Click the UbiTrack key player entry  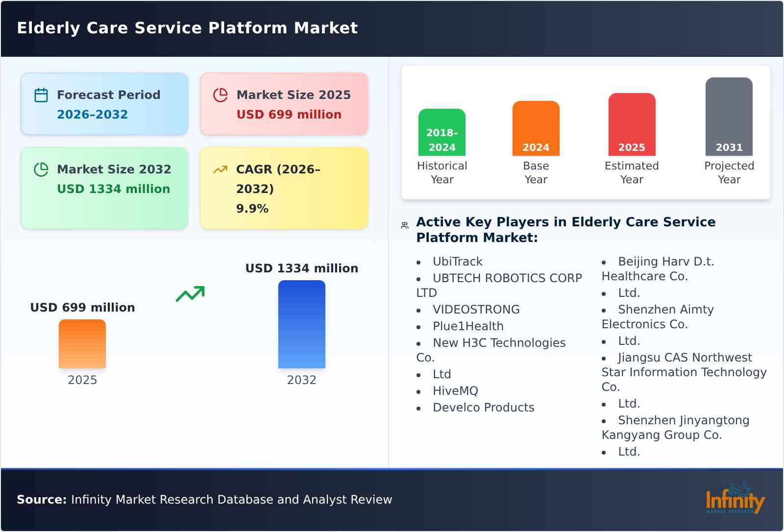[x=457, y=262]
